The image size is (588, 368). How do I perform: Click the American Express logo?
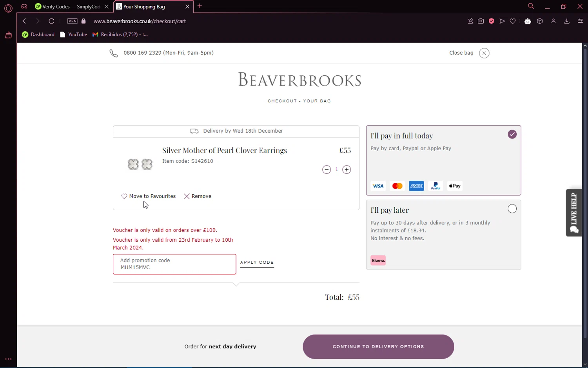coord(416,186)
